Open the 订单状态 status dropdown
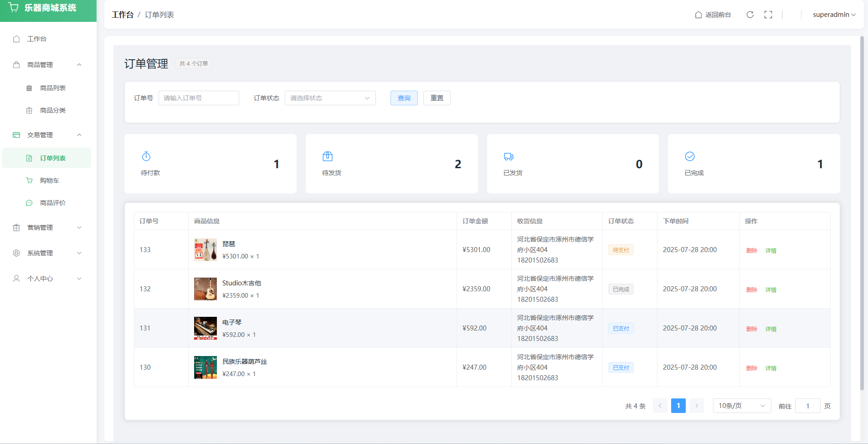 point(330,98)
